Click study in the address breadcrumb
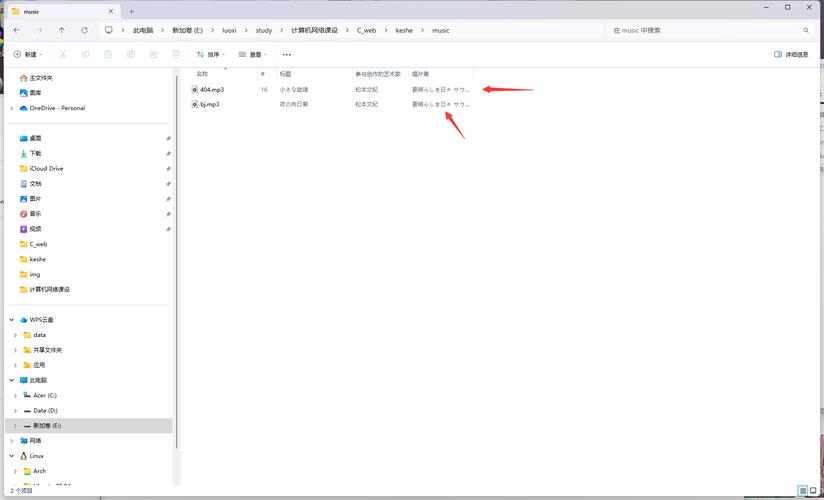Viewport: 824px width, 500px height. 264,30
